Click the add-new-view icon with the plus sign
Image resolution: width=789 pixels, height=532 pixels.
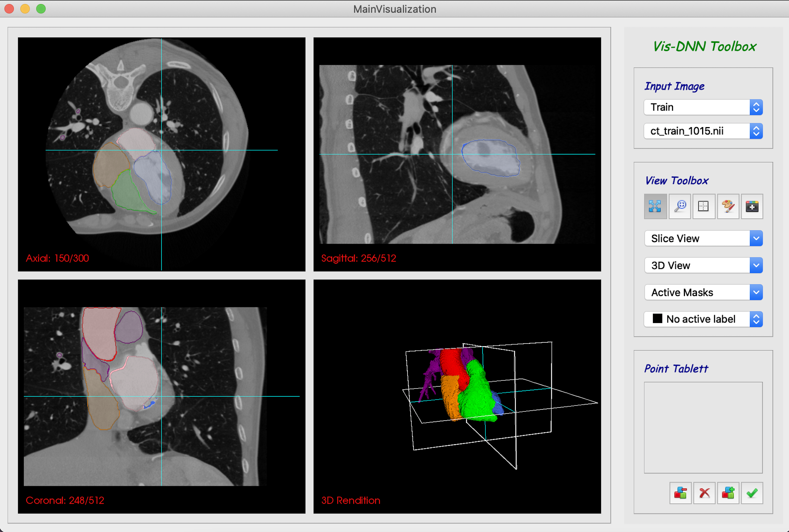pos(752,206)
